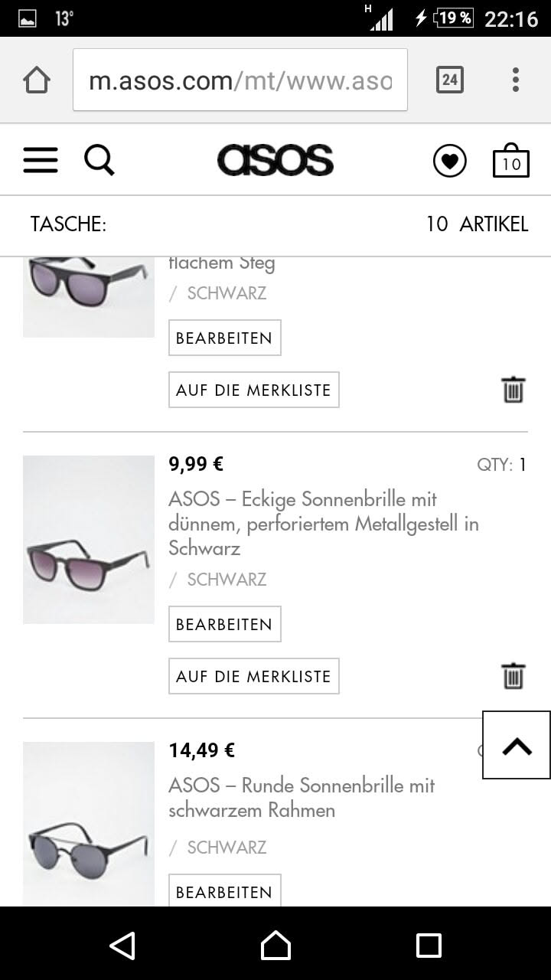This screenshot has width=551, height=980.
Task: Add the Eckige Sonnenbrille to the Merkliste
Action: (x=253, y=676)
